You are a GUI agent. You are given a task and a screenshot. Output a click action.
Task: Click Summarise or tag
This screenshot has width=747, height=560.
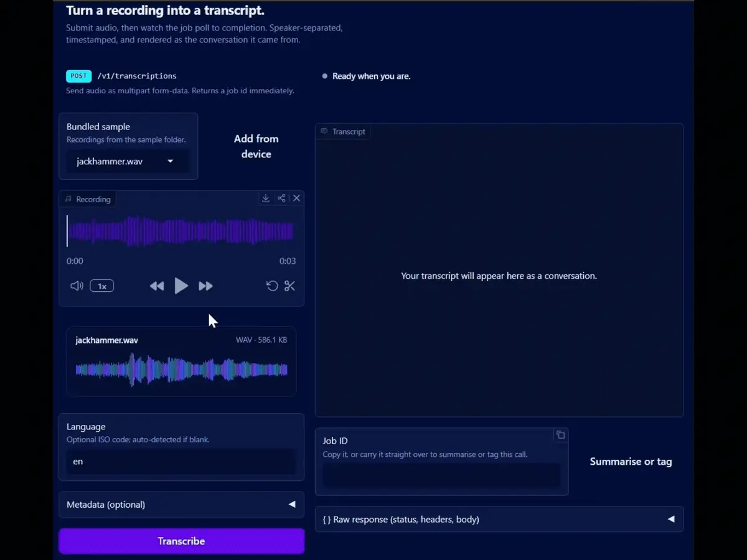pos(631,462)
